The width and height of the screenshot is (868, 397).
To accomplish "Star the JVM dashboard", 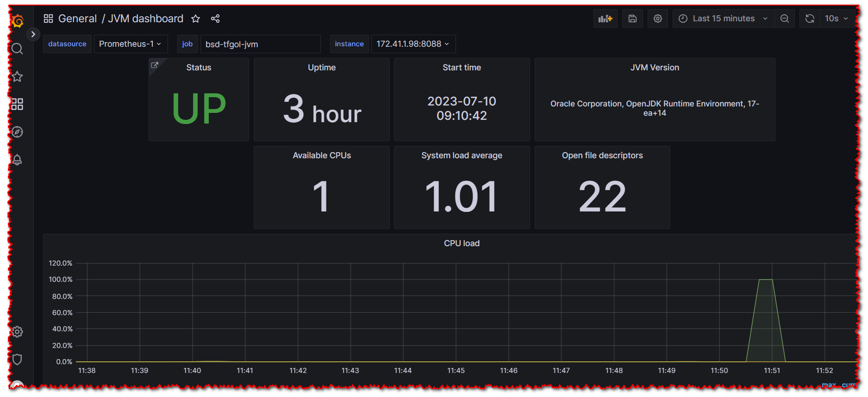I will coord(195,19).
